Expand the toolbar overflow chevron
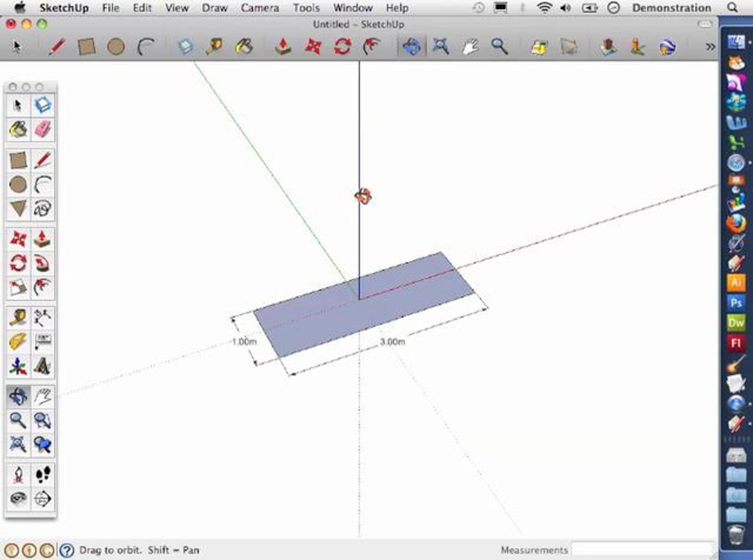The image size is (753, 560). [x=710, y=46]
